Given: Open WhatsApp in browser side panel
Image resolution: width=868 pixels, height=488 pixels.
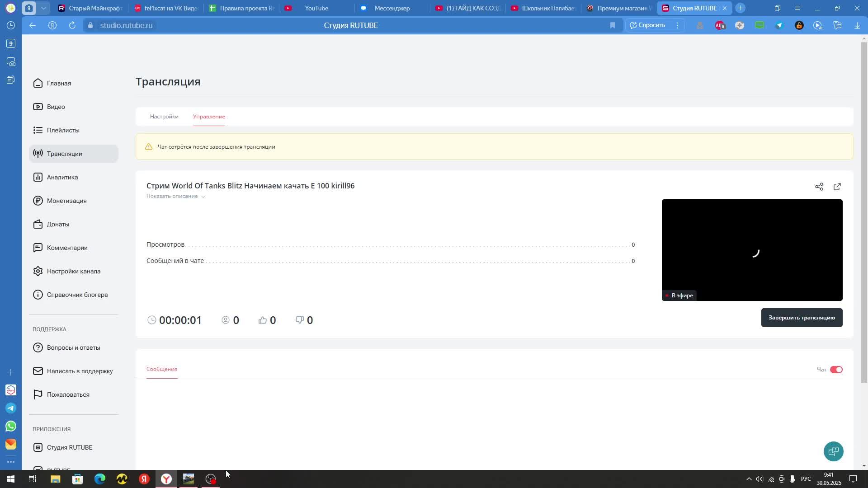Looking at the screenshot, I should (x=11, y=426).
